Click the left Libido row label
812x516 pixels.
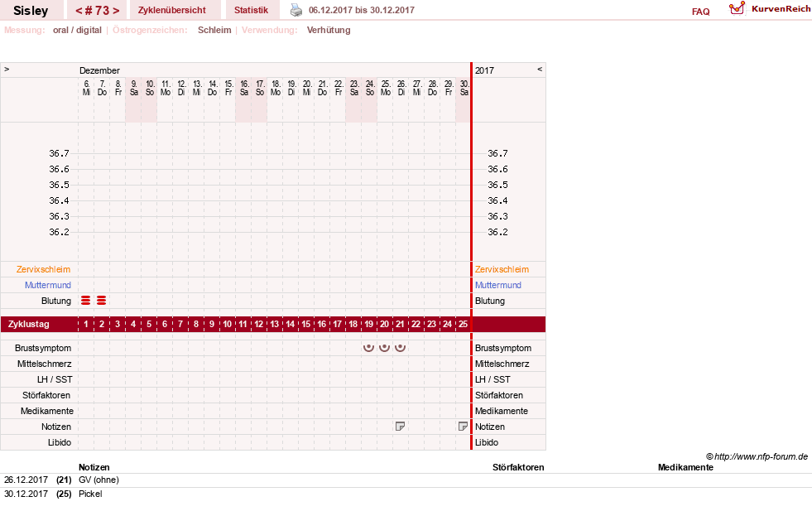[60, 442]
